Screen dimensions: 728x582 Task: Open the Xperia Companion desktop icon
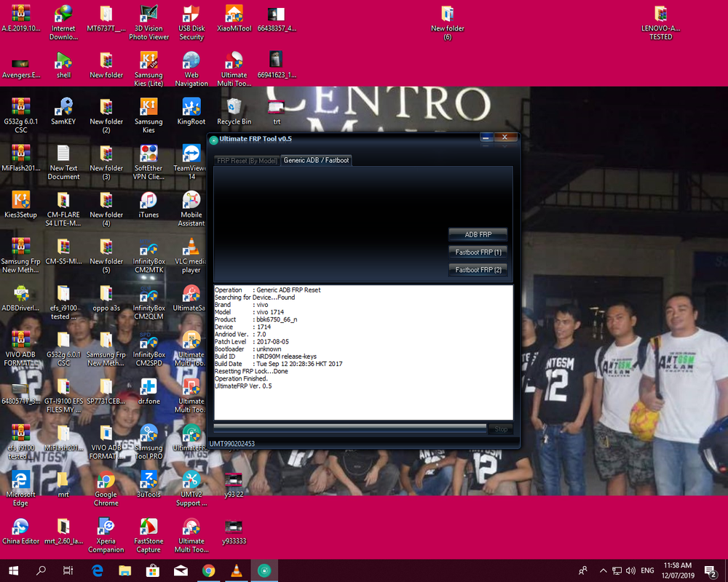click(x=106, y=535)
